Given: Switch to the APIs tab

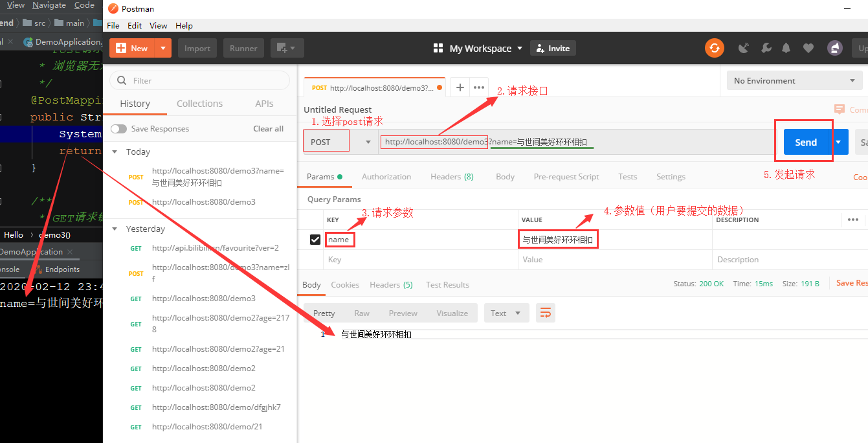Looking at the screenshot, I should (x=264, y=104).
